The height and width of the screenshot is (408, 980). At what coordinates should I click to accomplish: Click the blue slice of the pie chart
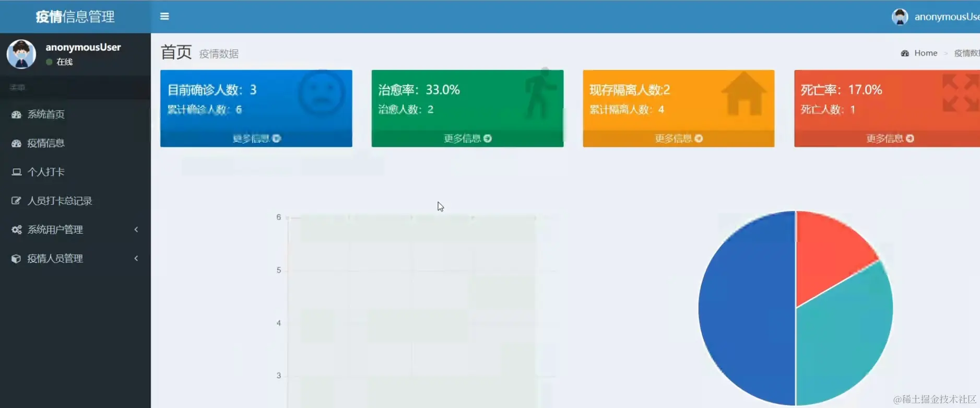(x=747, y=308)
